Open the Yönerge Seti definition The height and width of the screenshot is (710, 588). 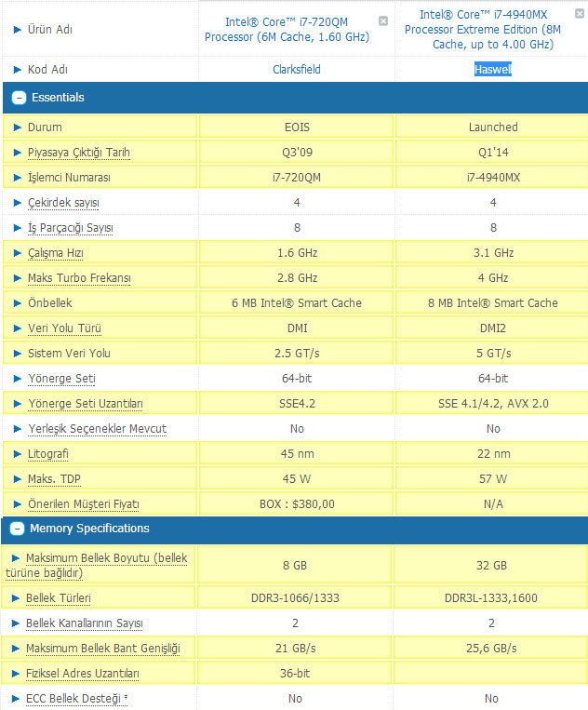pyautogui.click(x=61, y=379)
